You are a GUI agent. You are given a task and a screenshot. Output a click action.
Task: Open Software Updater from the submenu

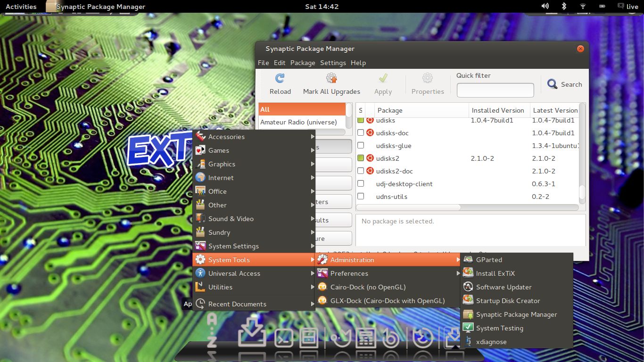(516, 287)
